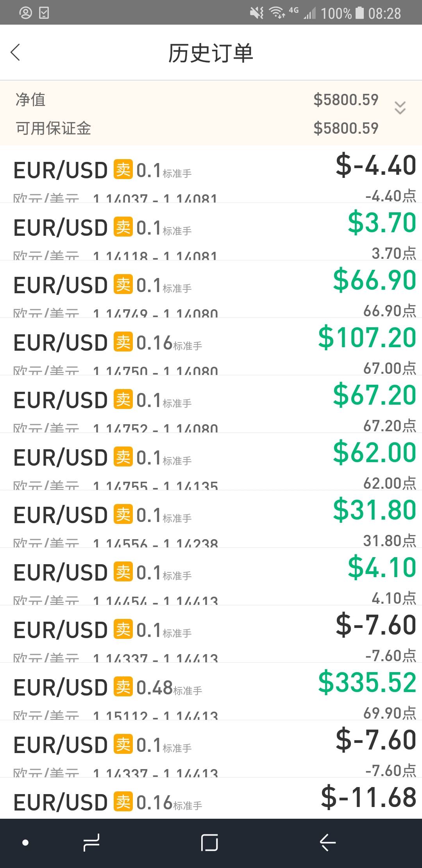422x868 pixels.
Task: Select the 0.16 lot order with $107.20
Action: [211, 347]
